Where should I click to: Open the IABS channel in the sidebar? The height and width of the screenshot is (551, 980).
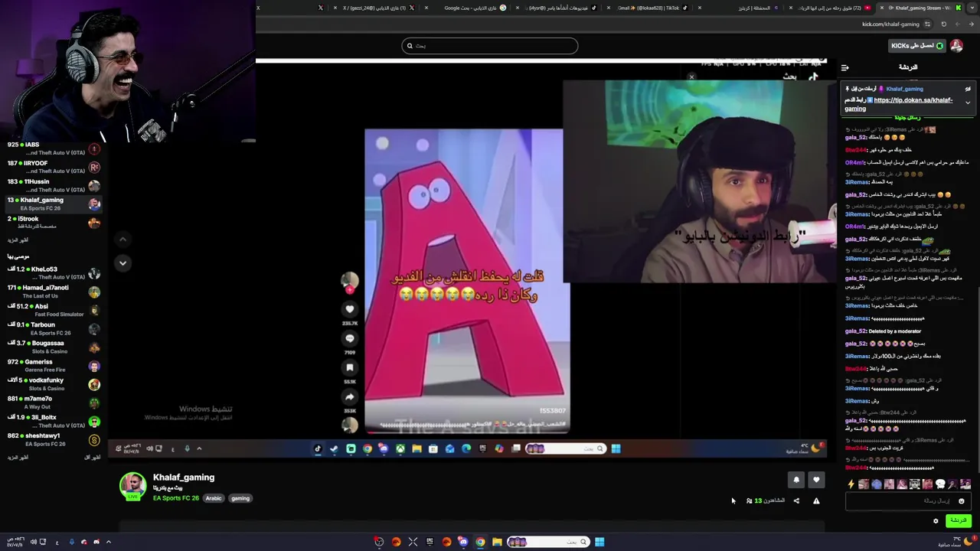point(54,148)
